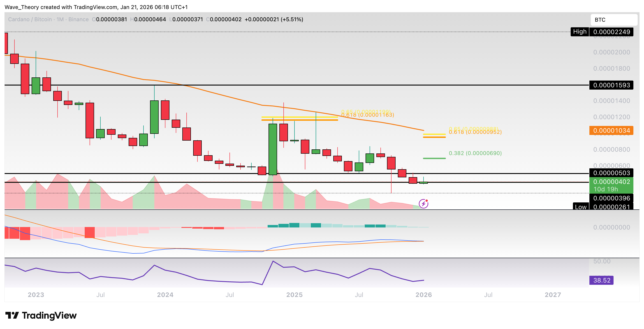Click the green 0.382 Fibonacci level line
644x329 pixels.
click(x=434, y=158)
